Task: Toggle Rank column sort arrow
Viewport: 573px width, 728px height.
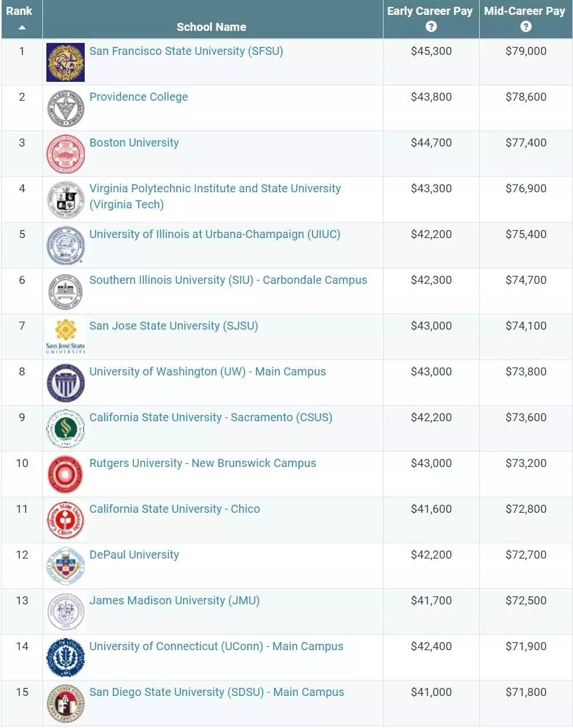Action: (22, 27)
